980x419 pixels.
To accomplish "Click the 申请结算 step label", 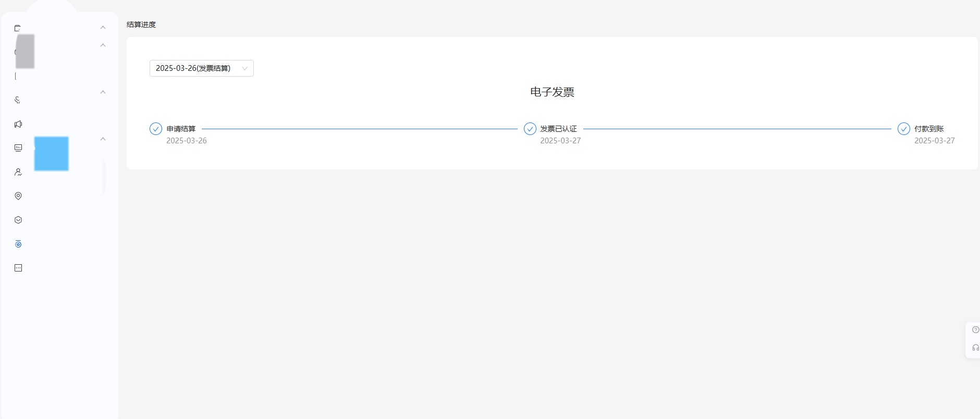I will point(181,129).
